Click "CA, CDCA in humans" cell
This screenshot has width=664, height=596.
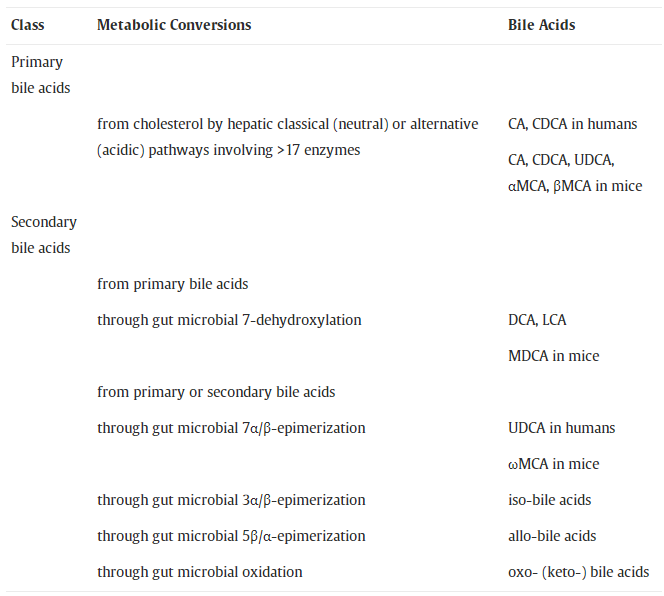click(572, 125)
